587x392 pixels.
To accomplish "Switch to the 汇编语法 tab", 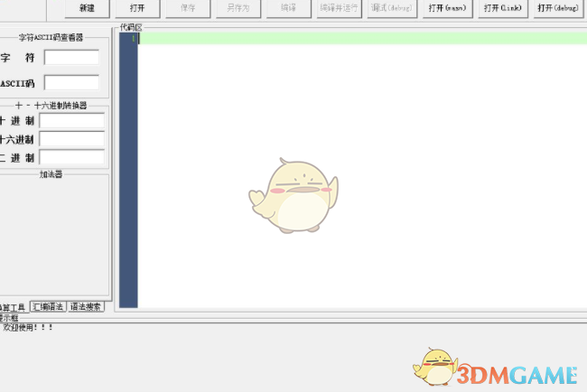I will pos(48,306).
